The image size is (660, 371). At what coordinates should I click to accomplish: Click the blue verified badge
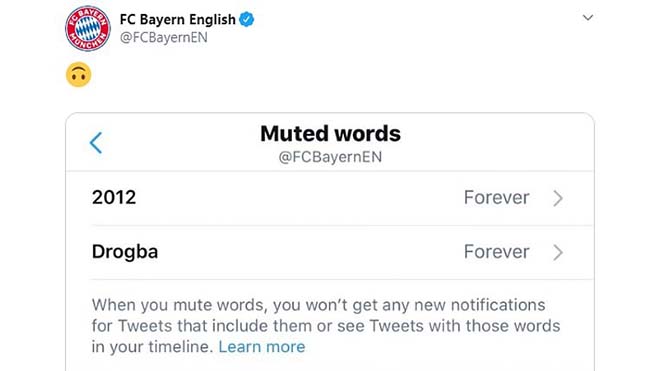[247, 19]
